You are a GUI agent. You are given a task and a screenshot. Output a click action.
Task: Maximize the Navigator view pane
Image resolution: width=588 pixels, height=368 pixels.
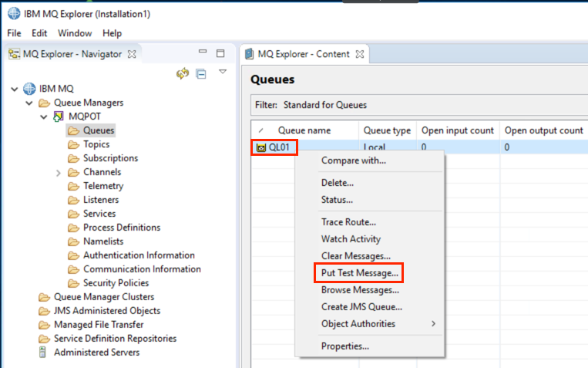220,53
